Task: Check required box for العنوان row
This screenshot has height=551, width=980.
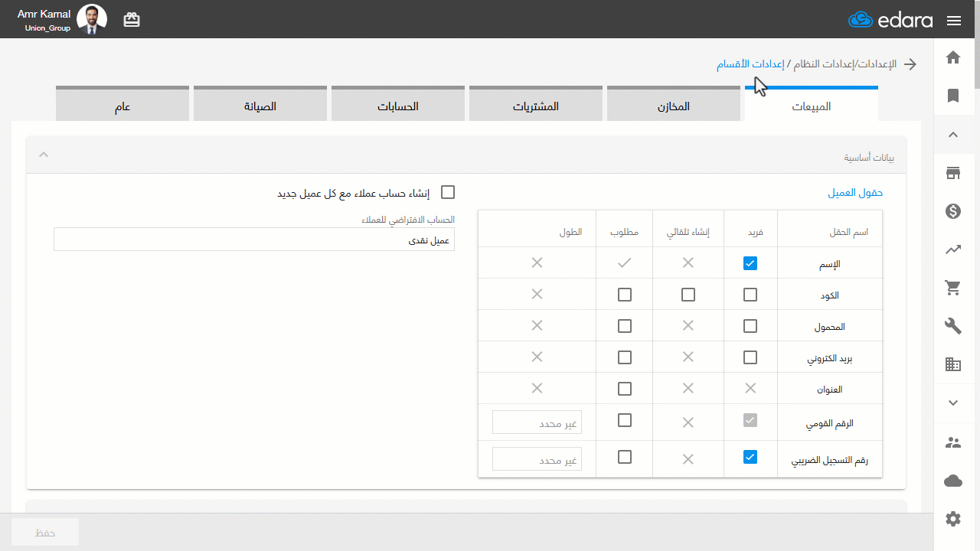Action: tap(625, 389)
